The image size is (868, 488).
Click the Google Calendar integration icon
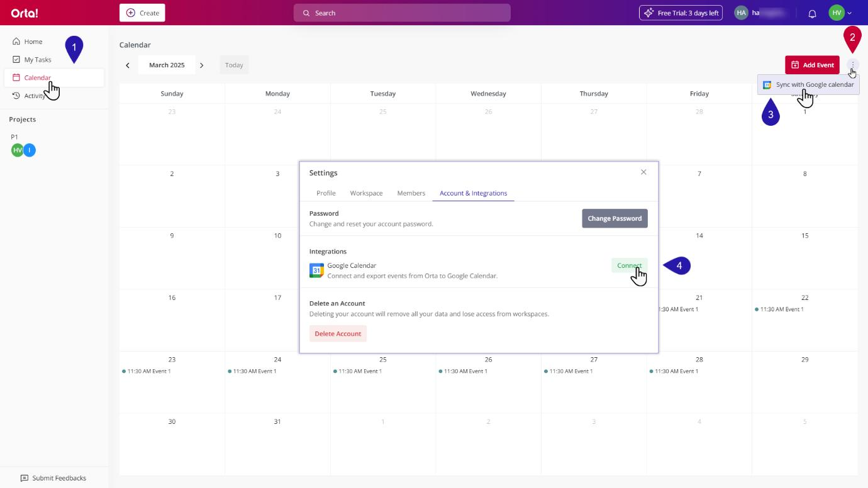[x=316, y=270]
